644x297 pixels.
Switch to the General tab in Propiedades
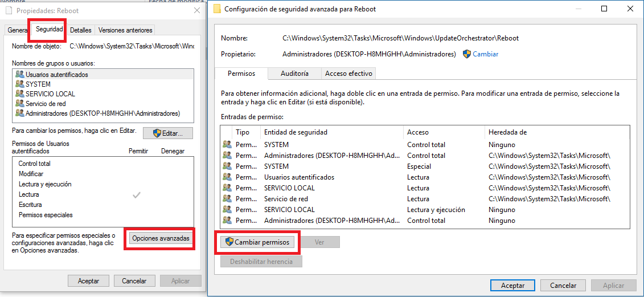(x=18, y=30)
